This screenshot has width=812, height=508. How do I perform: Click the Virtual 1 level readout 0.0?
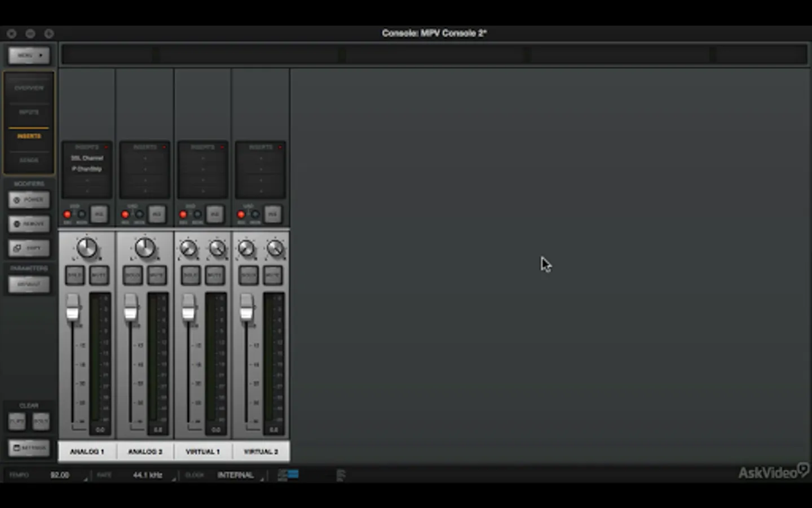(216, 430)
